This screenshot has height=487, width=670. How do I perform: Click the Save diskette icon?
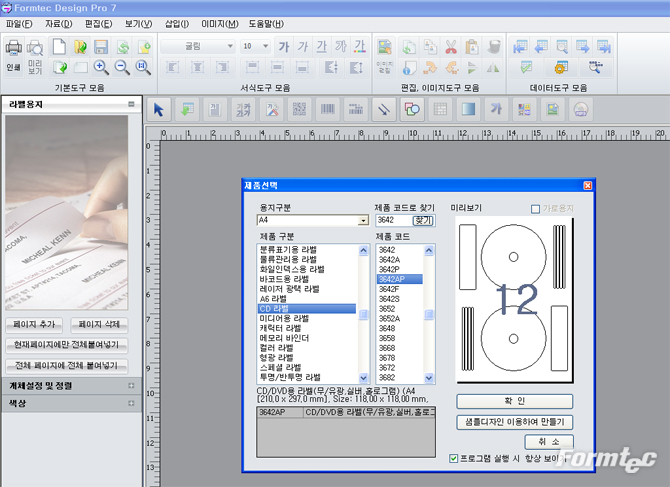(101, 47)
